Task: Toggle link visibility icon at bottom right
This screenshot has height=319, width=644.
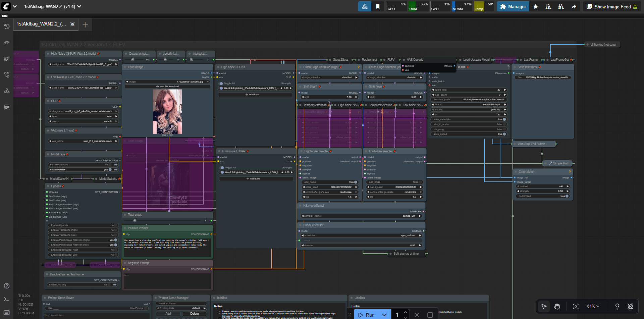Action: (630, 306)
